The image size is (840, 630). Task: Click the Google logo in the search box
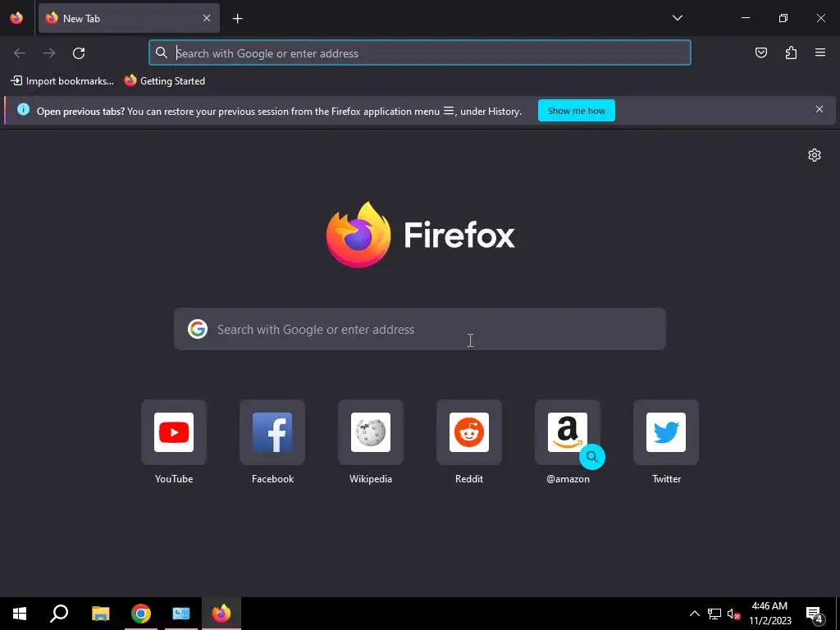point(198,329)
